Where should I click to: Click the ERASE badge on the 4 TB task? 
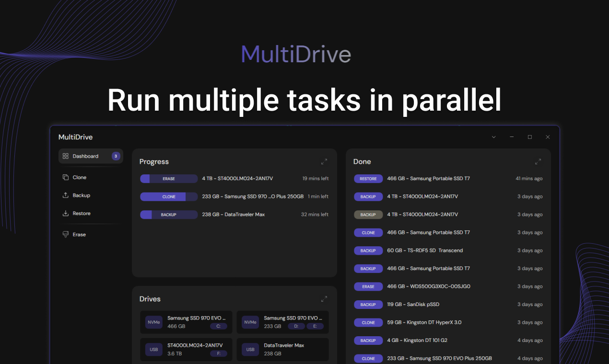click(x=168, y=178)
